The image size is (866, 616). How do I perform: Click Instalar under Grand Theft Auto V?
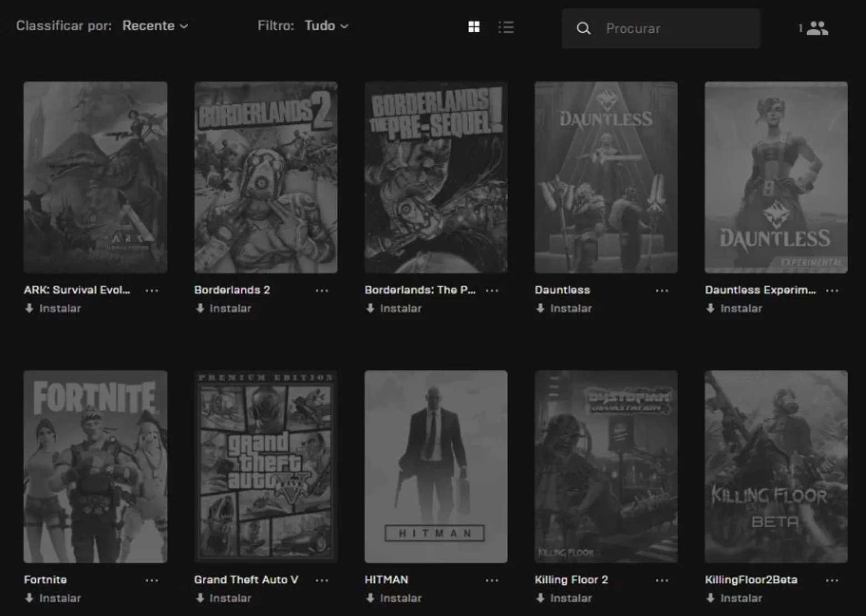(223, 598)
